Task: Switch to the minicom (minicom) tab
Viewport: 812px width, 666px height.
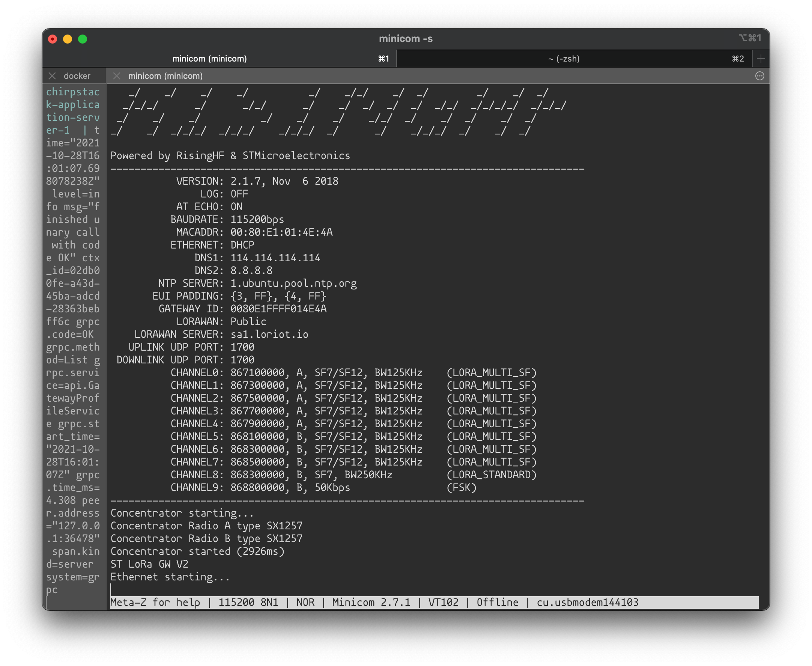Action: (x=219, y=59)
